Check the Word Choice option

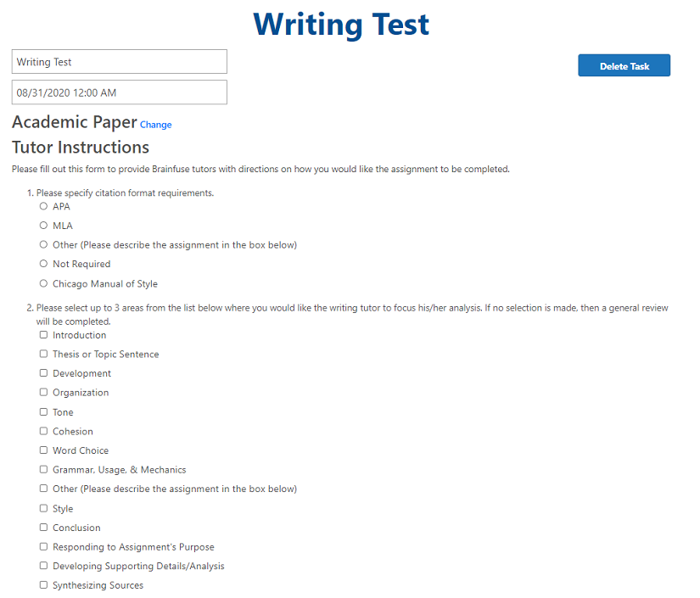coord(43,450)
